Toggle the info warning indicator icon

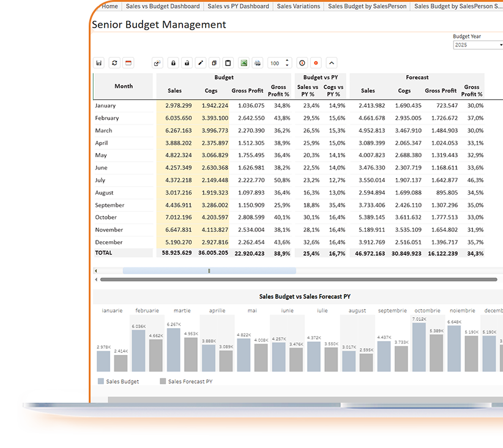tap(302, 63)
